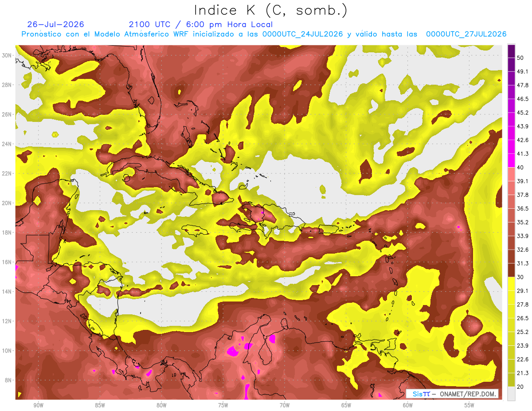This screenshot has width=532, height=411.
Task: Click the date "26-Jul-2026"
Action: (55, 24)
